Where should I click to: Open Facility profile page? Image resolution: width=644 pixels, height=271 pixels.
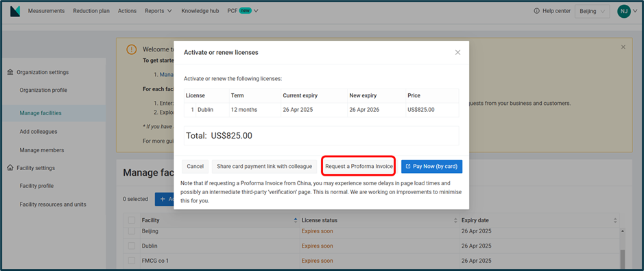37,186
